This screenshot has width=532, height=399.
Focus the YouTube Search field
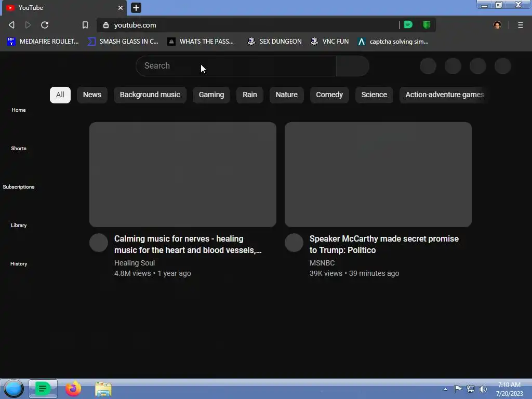point(236,66)
